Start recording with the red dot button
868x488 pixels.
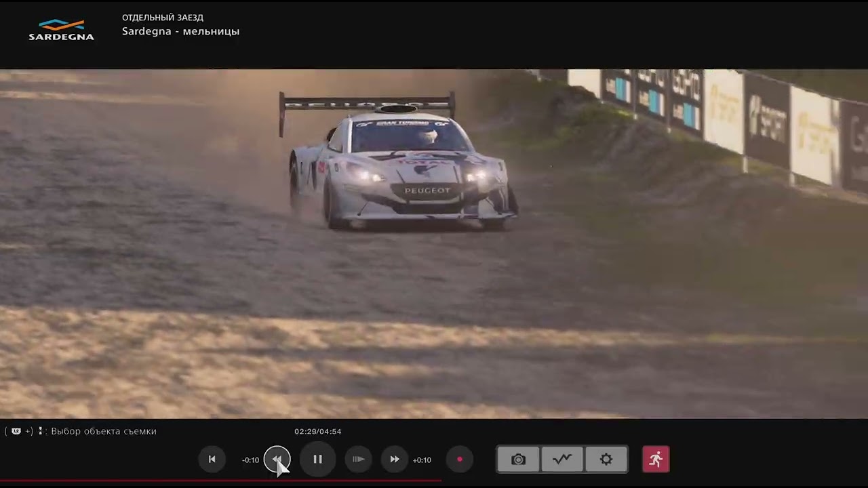[x=460, y=459]
